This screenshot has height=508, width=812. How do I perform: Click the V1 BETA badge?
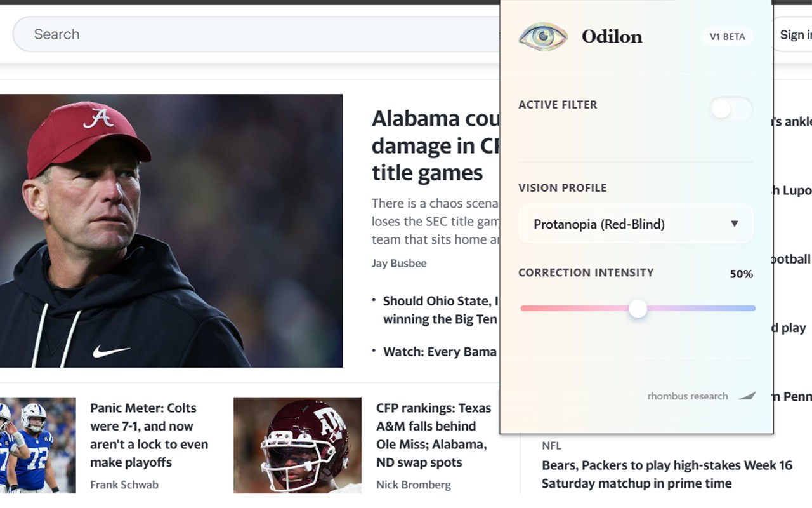(x=727, y=36)
